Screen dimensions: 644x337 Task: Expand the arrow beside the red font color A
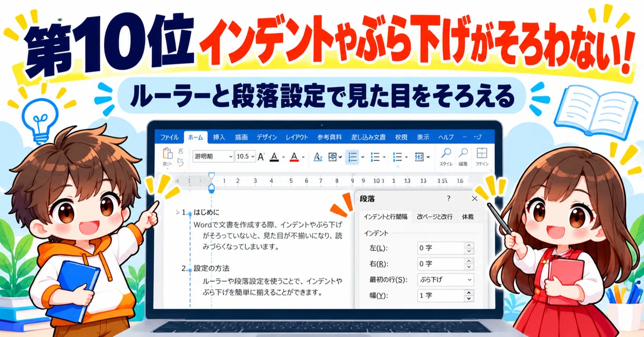(303, 157)
